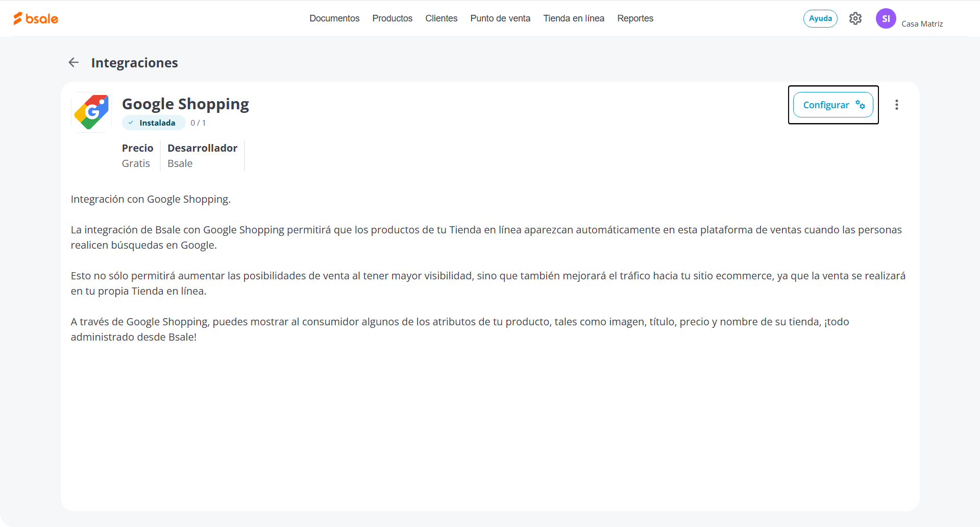Click the Bsale developer value
The image size is (980, 527).
tap(180, 163)
